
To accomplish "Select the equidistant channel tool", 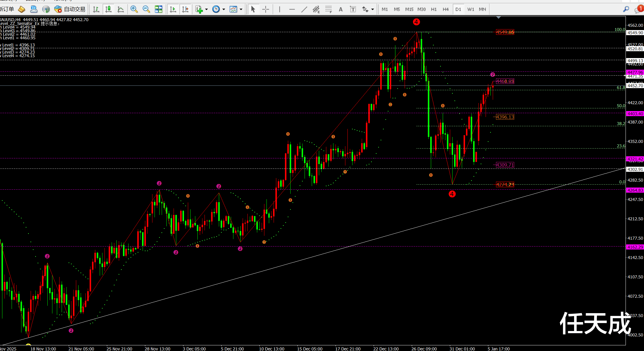I will (316, 10).
